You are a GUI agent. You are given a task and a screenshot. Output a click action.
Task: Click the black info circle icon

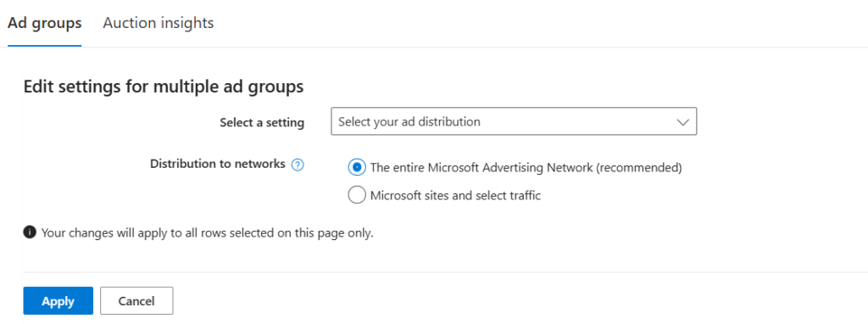30,232
